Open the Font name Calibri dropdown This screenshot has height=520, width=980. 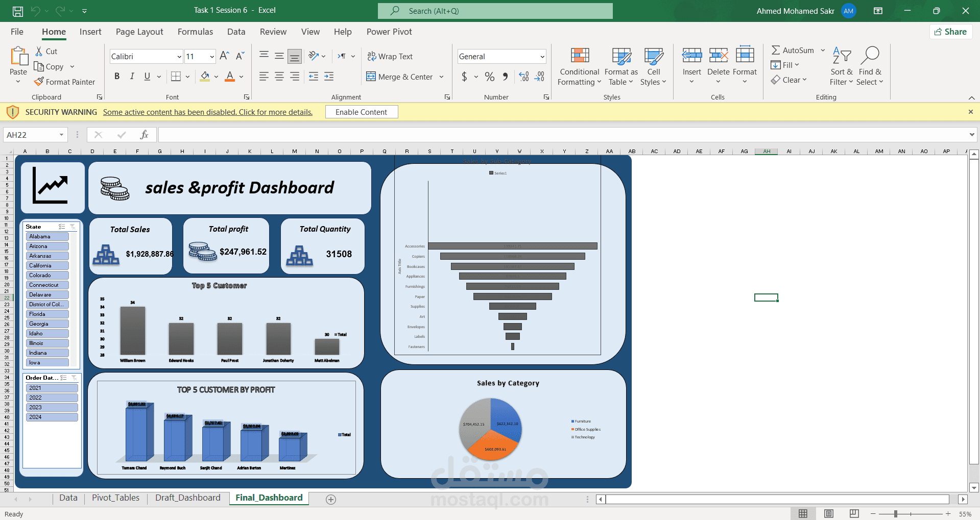[x=179, y=57]
